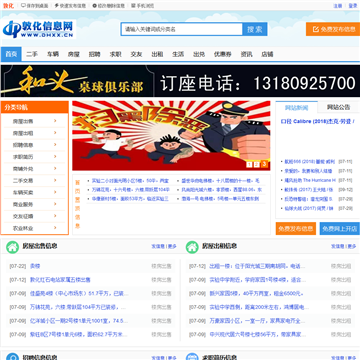
Task: Open the 首页 navigation tab
Action: (11, 54)
